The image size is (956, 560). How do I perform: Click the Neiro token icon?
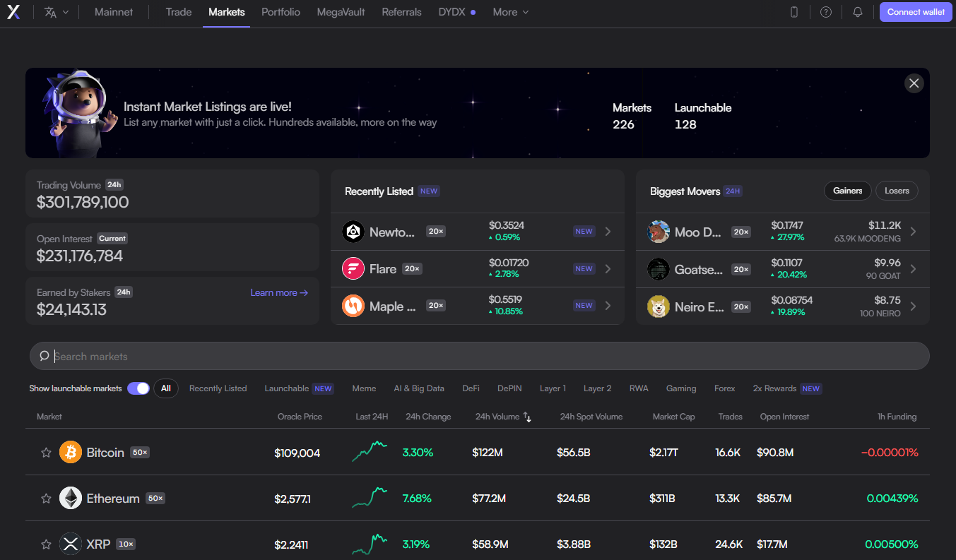tap(659, 306)
